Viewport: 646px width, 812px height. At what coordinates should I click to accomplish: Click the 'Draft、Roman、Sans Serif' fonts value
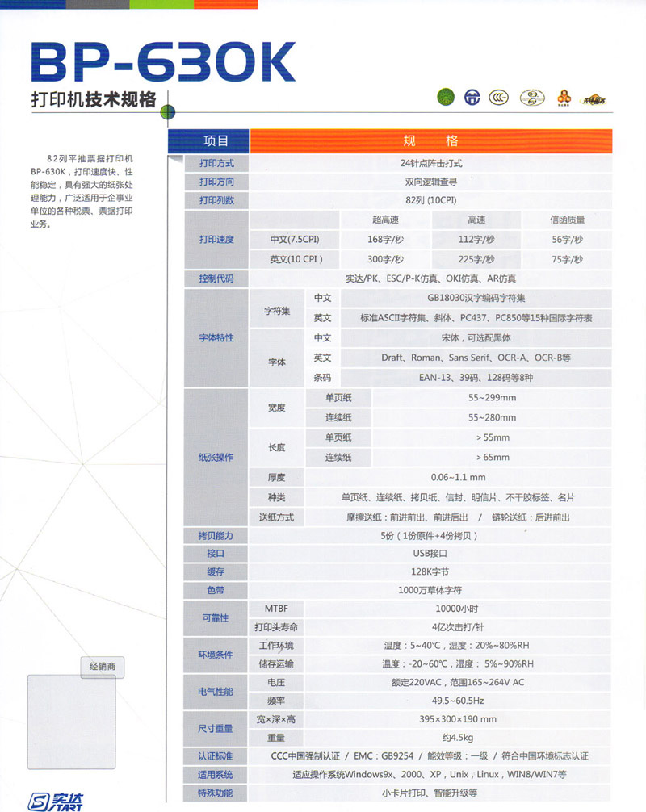click(476, 358)
